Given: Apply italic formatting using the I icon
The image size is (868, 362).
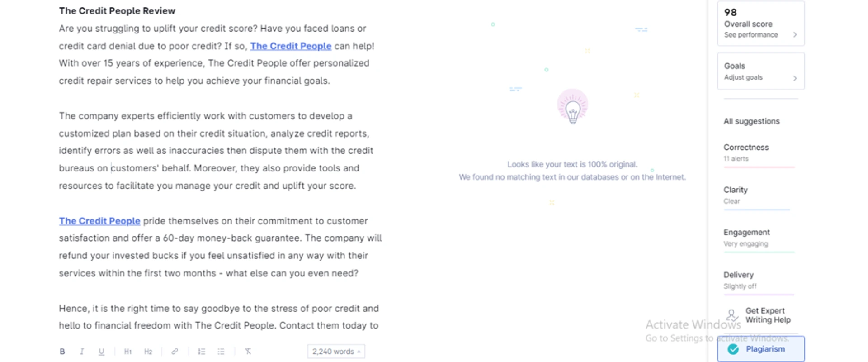Looking at the screenshot, I should click(x=82, y=352).
